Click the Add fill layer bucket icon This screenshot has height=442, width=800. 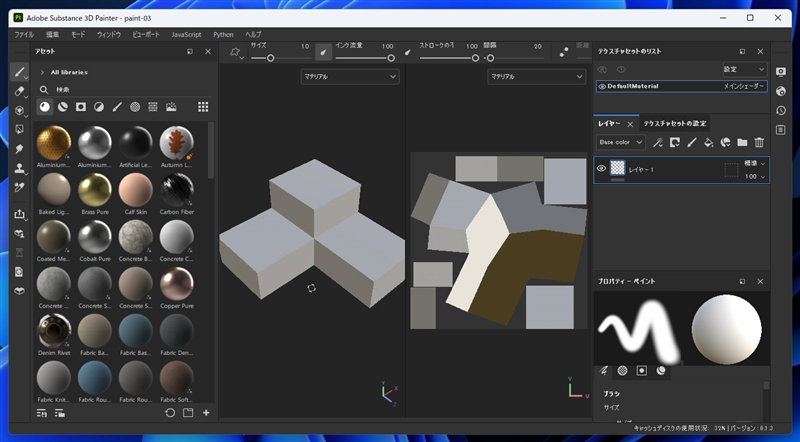(x=708, y=143)
